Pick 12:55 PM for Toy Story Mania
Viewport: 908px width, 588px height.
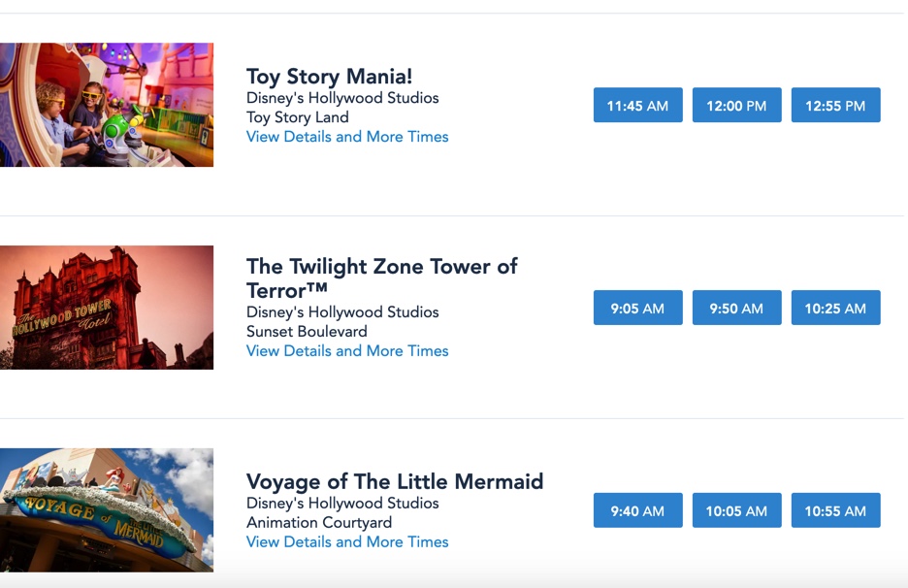coord(835,106)
